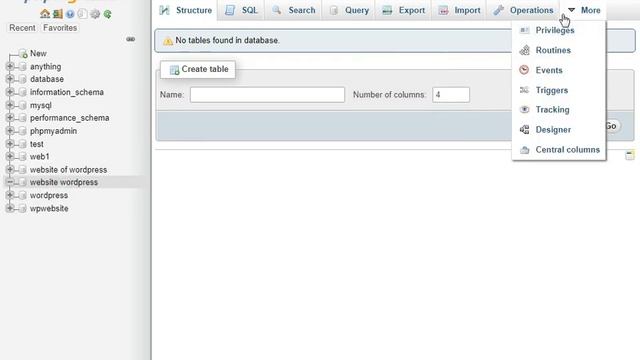Expand the database node in tree
The width and height of the screenshot is (640, 360).
pyautogui.click(x=10, y=79)
